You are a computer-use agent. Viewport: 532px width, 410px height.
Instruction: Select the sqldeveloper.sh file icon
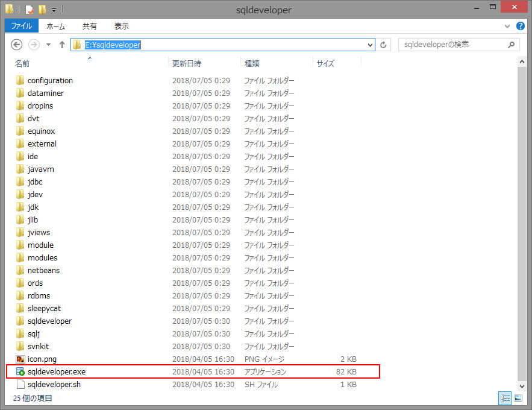tap(20, 384)
